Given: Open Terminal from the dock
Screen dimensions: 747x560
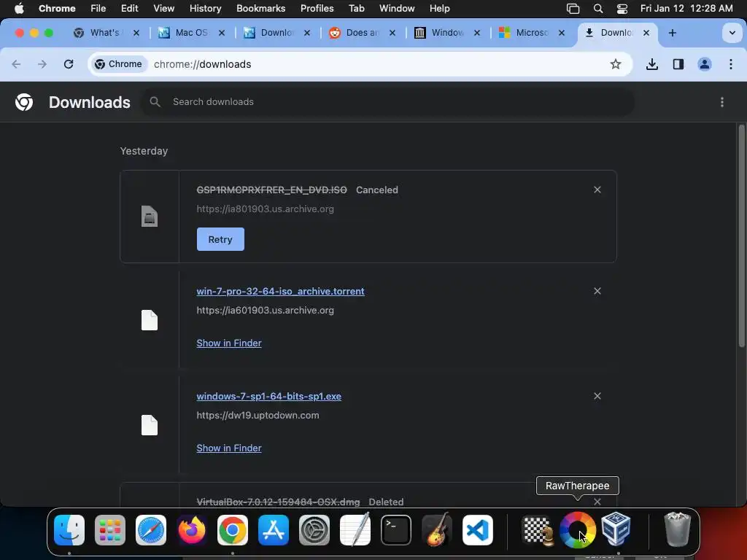Looking at the screenshot, I should pyautogui.click(x=396, y=530).
